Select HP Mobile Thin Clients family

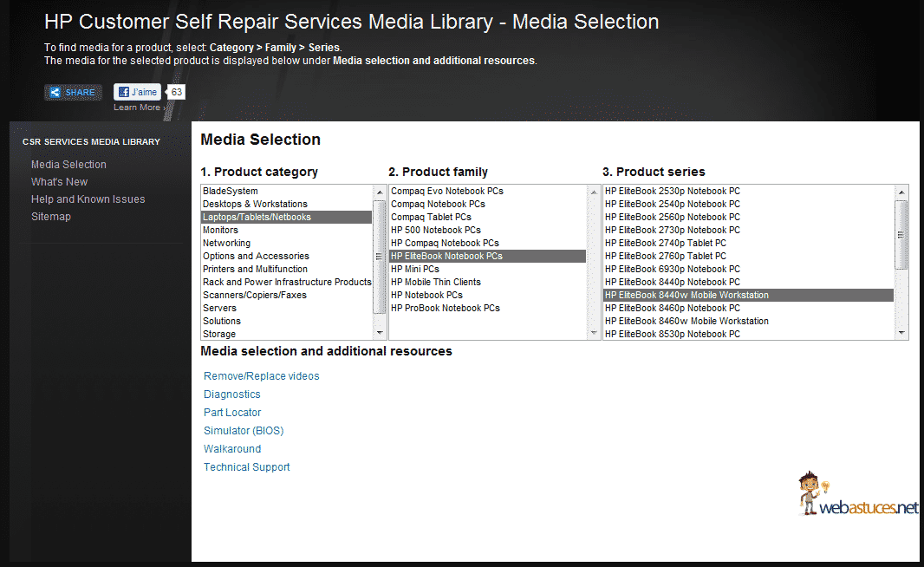pyautogui.click(x=488, y=282)
